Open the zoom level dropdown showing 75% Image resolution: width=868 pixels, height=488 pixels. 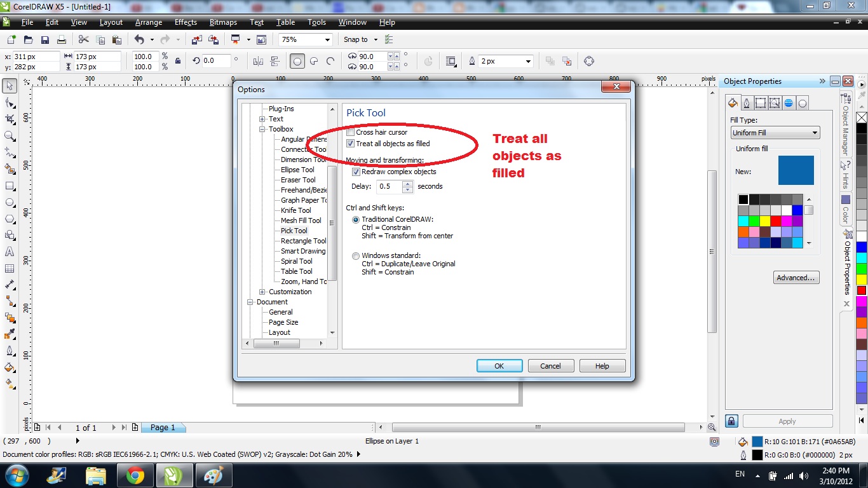point(328,39)
